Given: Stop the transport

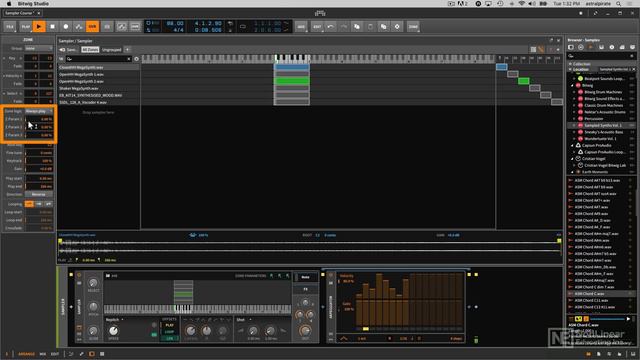Looking at the screenshot, I should [x=52, y=27].
